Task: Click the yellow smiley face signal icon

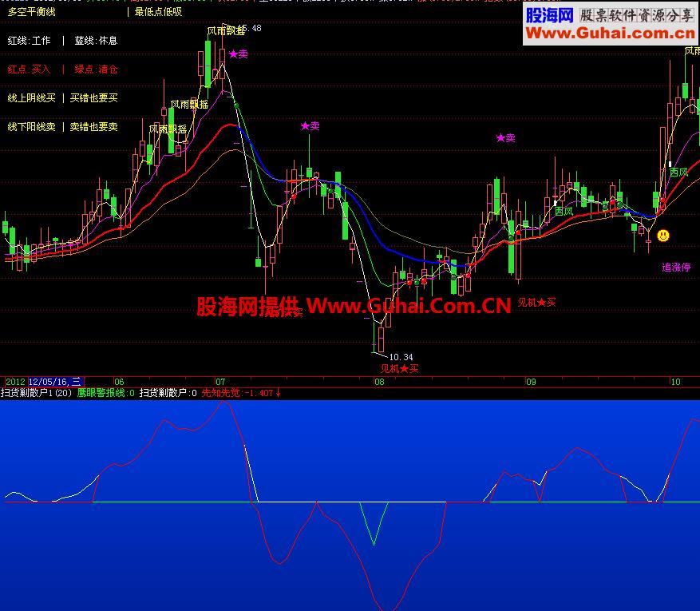Action: point(662,236)
